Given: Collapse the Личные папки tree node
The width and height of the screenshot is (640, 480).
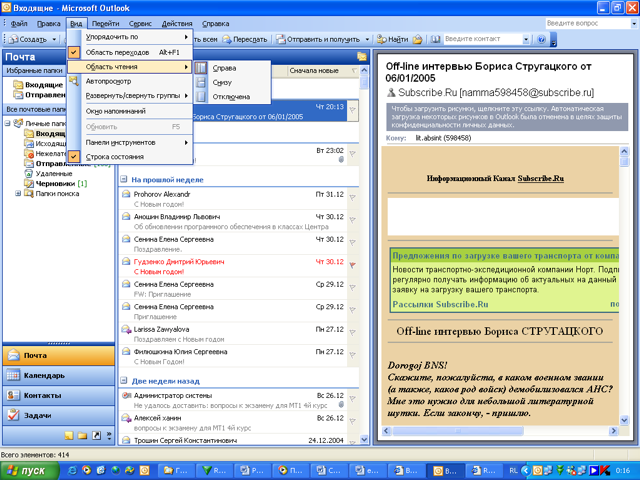Looking at the screenshot, I should point(8,123).
